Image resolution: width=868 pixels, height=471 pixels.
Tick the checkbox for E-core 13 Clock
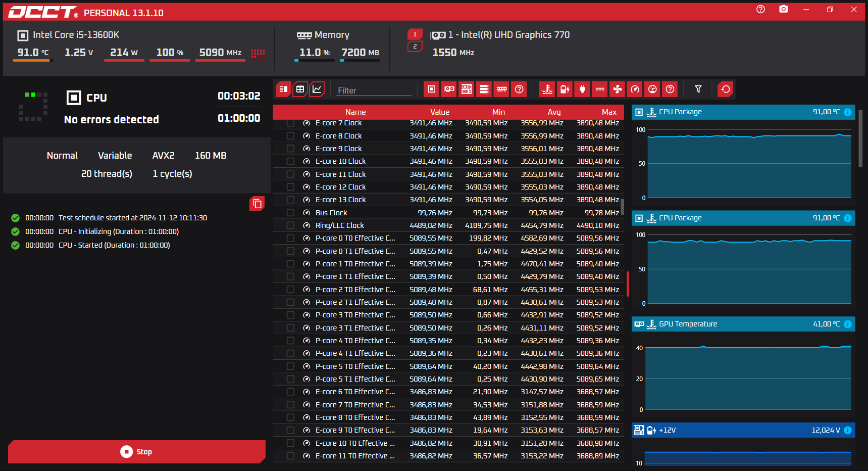coord(290,200)
